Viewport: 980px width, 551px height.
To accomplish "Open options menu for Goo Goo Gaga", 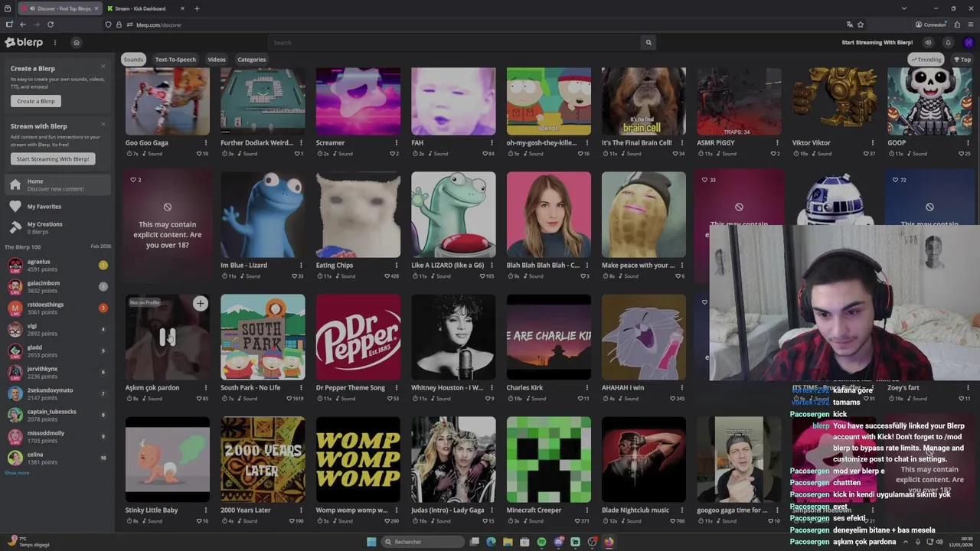I will [x=205, y=143].
